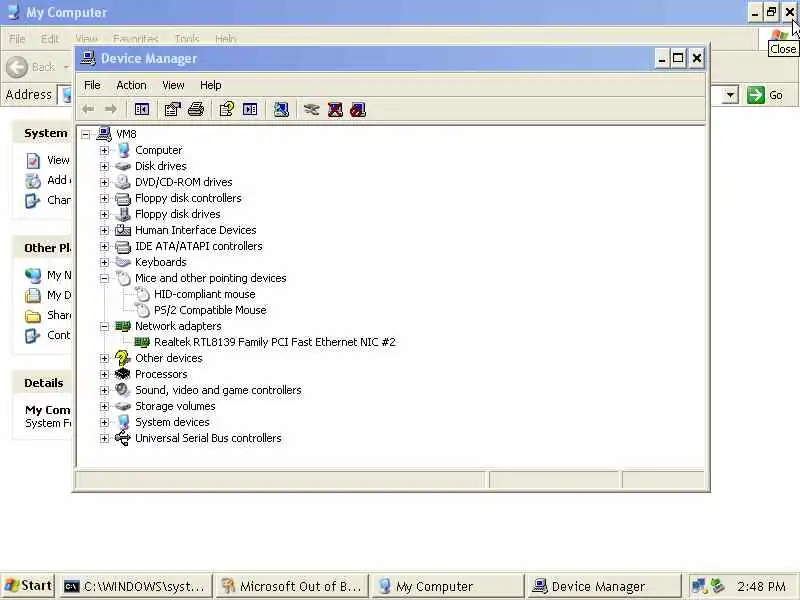The image size is (800, 600).
Task: Open the View menu in Device Manager
Action: tap(173, 85)
